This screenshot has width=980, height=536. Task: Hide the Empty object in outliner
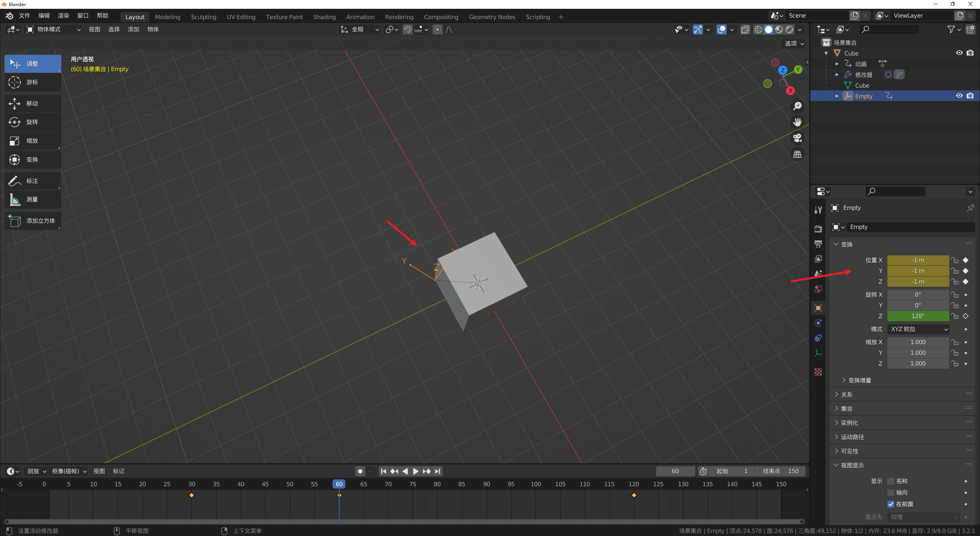point(959,96)
